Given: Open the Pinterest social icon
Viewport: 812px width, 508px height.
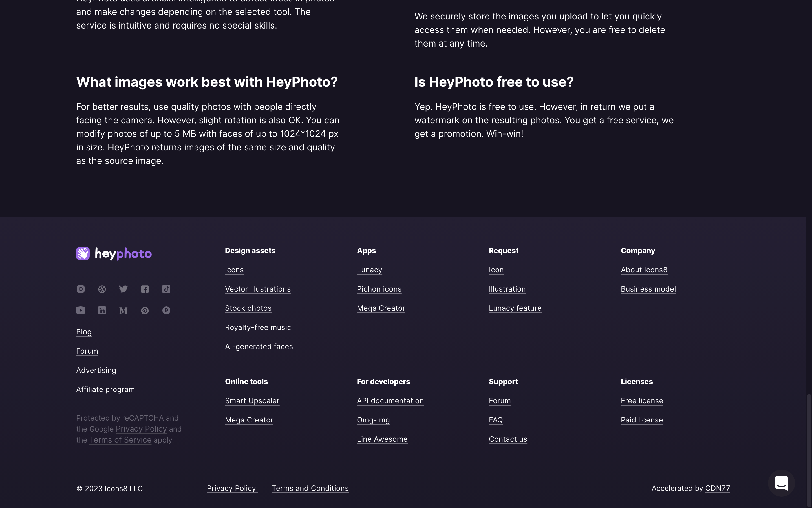Looking at the screenshot, I should pyautogui.click(x=145, y=310).
